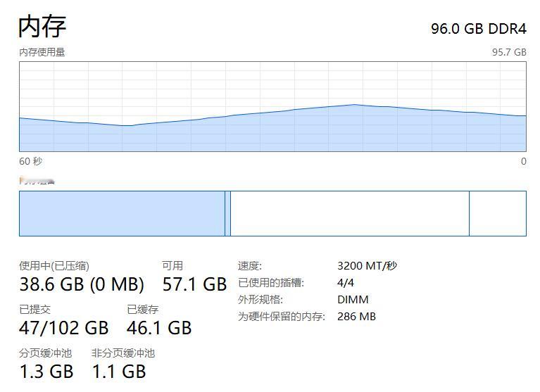Viewport: 540px width, 392px height.
Task: Select the 57.1 GB available value
Action: tap(194, 284)
